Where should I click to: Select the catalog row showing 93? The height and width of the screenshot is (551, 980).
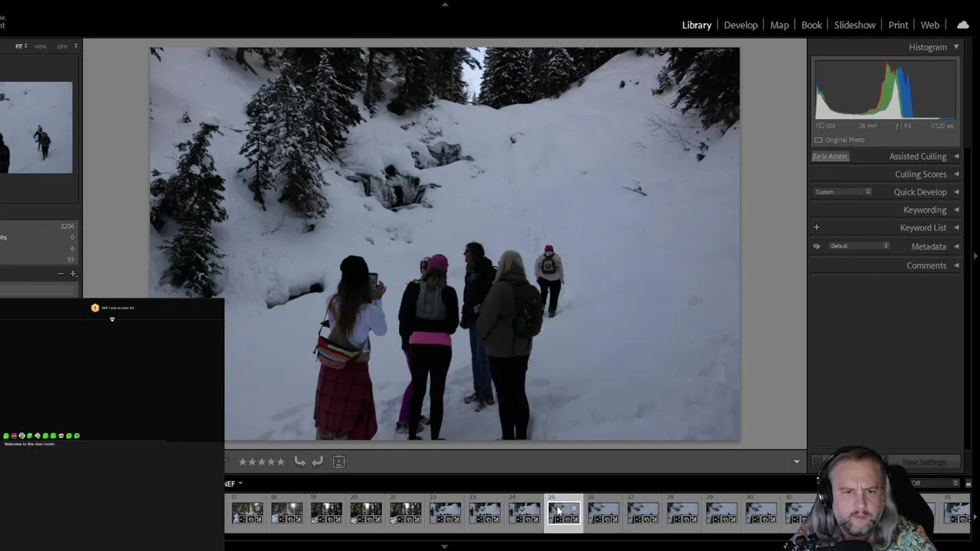pyautogui.click(x=38, y=259)
